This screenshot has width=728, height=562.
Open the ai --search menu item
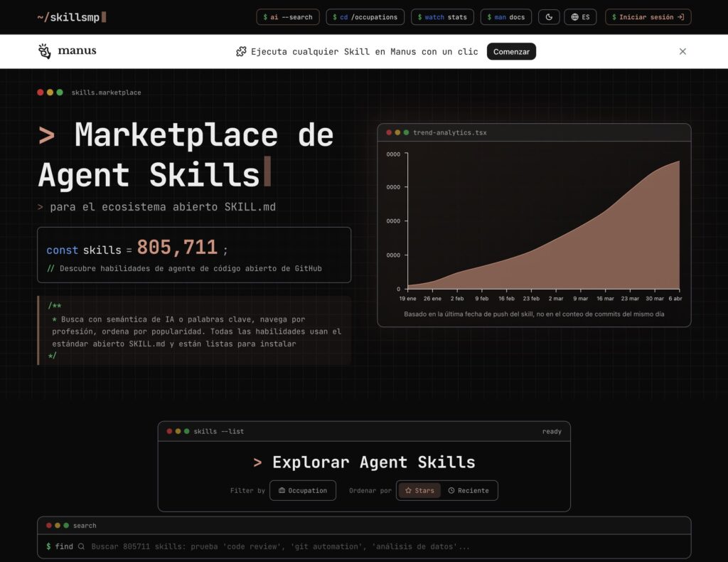coord(288,17)
